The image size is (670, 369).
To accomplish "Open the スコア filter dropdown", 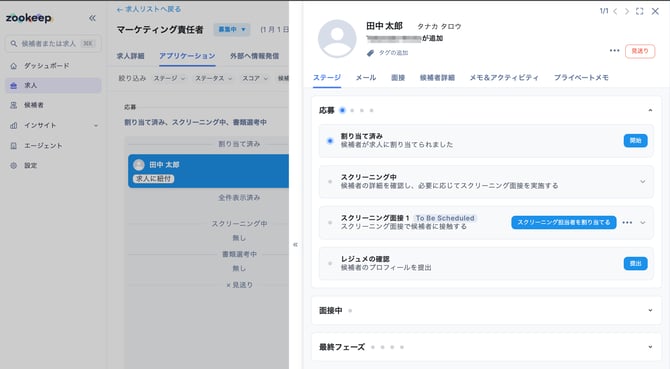I will [255, 78].
